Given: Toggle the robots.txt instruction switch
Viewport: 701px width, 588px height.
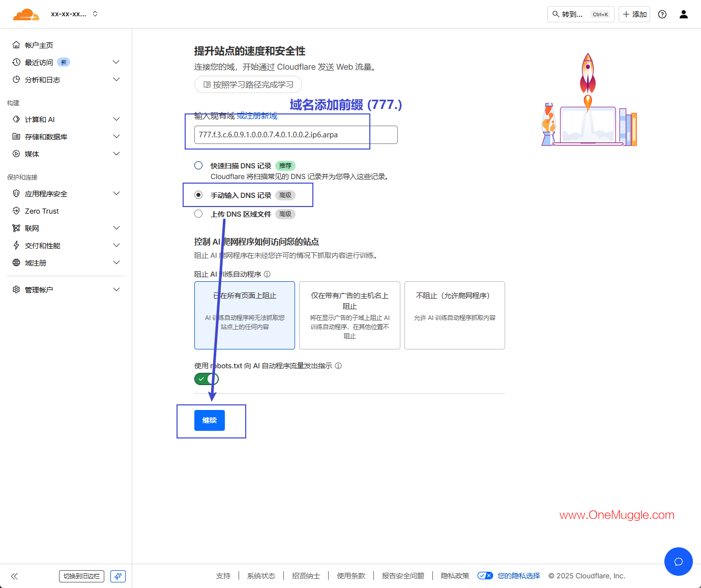Looking at the screenshot, I should 207,379.
